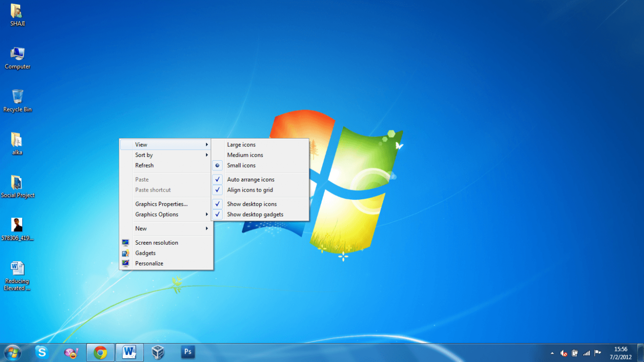Open Microsoft Word taskbar icon
The width and height of the screenshot is (644, 362).
(x=129, y=353)
